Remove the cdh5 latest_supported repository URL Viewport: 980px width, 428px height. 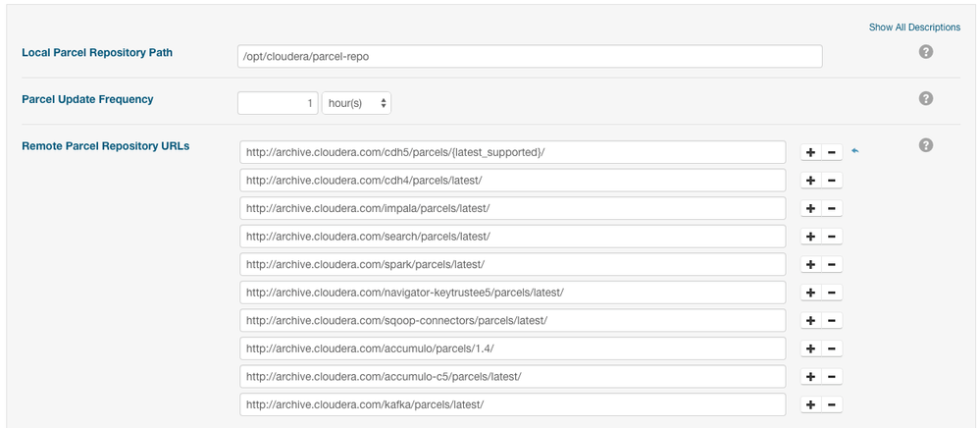click(x=832, y=152)
